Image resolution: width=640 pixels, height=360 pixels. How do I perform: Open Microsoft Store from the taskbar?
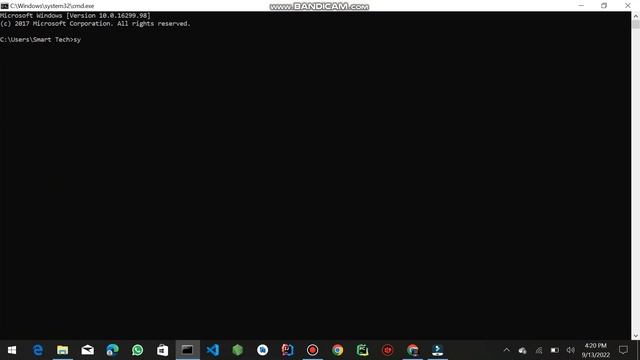coord(162,350)
